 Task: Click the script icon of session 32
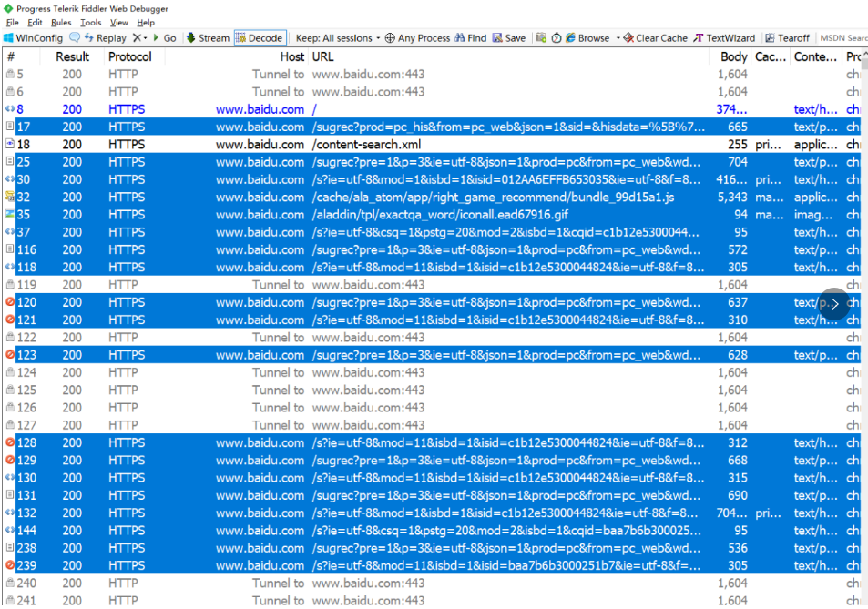tap(10, 197)
